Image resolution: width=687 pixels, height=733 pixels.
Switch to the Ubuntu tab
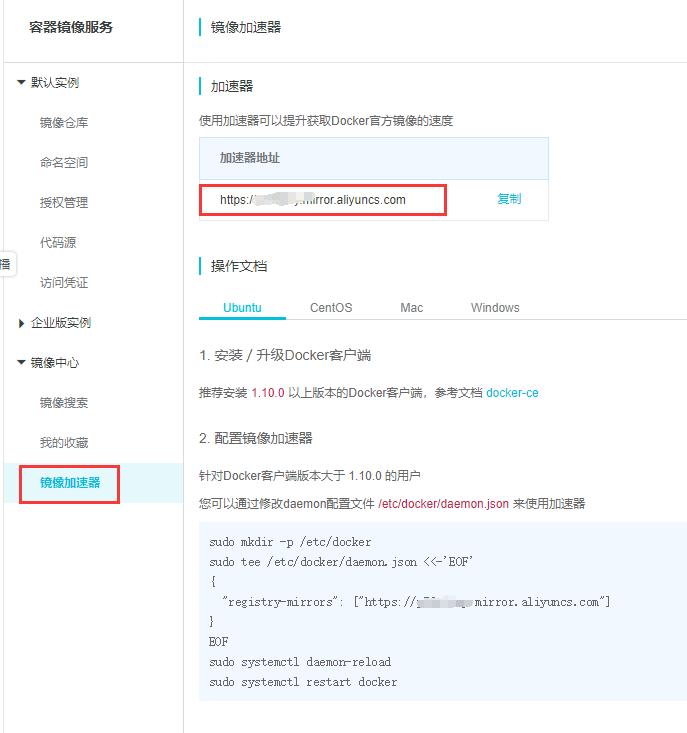[242, 308]
